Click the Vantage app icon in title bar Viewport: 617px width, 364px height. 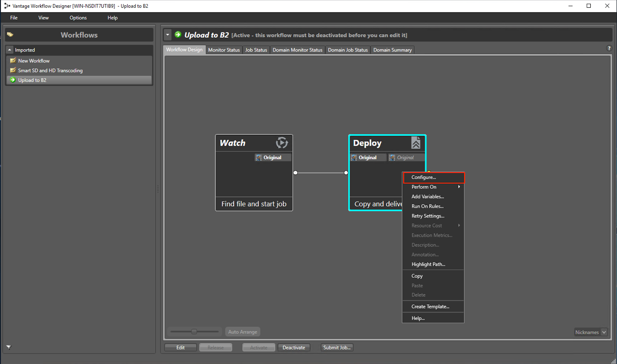click(x=7, y=6)
